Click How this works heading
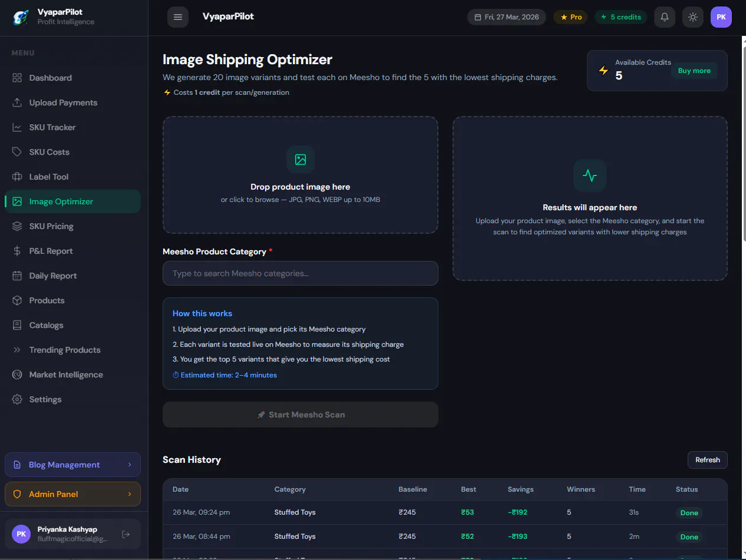746x560 pixels. (x=202, y=313)
